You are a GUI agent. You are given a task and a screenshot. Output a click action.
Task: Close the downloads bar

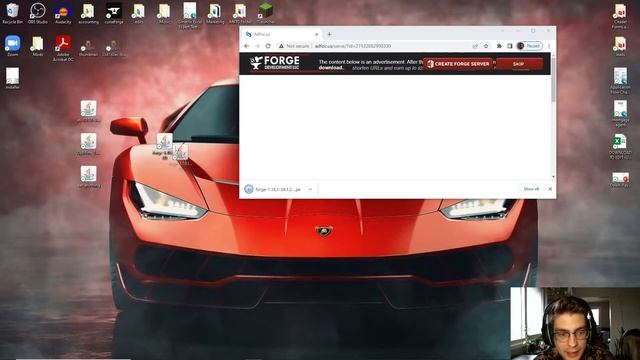click(x=550, y=189)
